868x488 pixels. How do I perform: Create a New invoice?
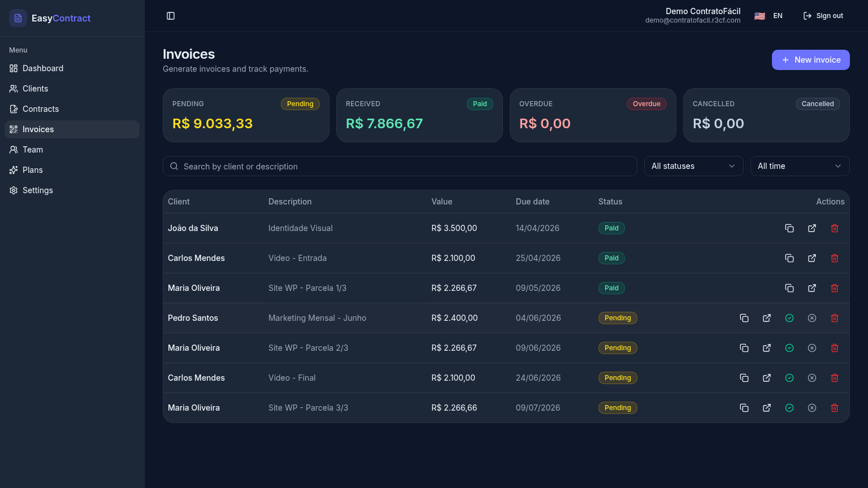[810, 60]
